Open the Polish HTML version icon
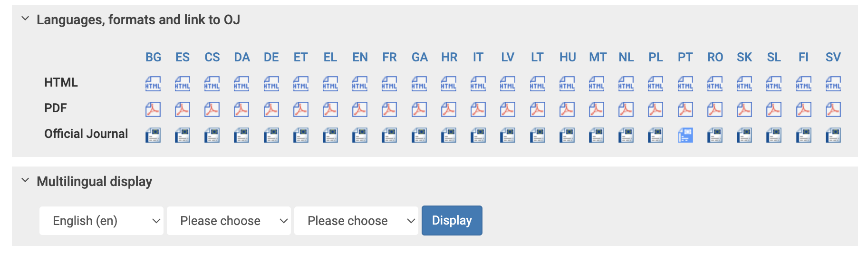This screenshot has height=255, width=868. (656, 84)
